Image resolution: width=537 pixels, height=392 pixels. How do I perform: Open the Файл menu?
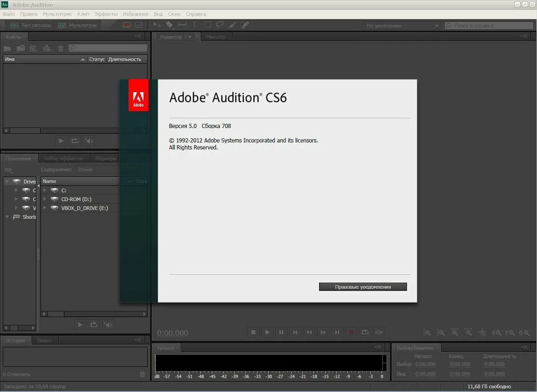click(8, 14)
